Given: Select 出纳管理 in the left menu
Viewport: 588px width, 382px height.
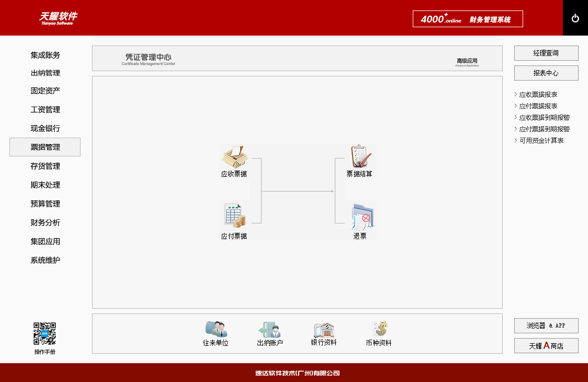Looking at the screenshot, I should pyautogui.click(x=45, y=73).
